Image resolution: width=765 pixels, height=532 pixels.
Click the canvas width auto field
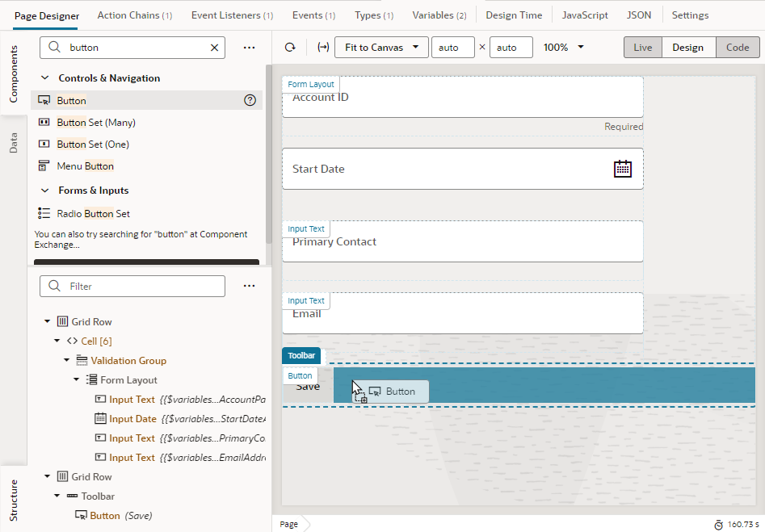click(452, 48)
